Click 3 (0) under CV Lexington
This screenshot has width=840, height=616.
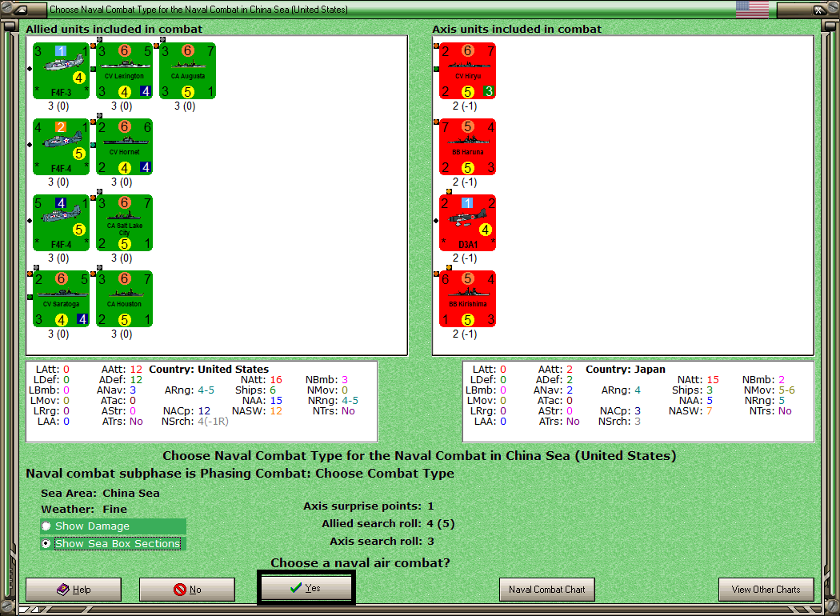coord(122,106)
